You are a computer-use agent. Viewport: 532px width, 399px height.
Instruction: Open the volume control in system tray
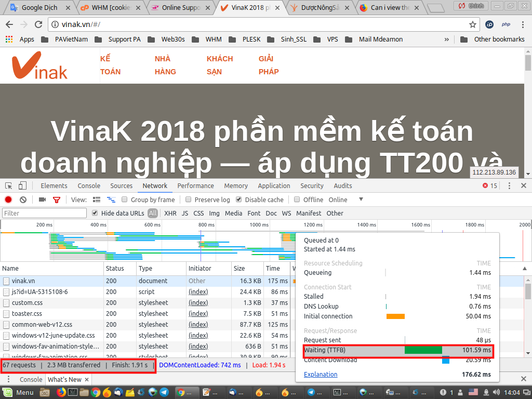coord(496,393)
